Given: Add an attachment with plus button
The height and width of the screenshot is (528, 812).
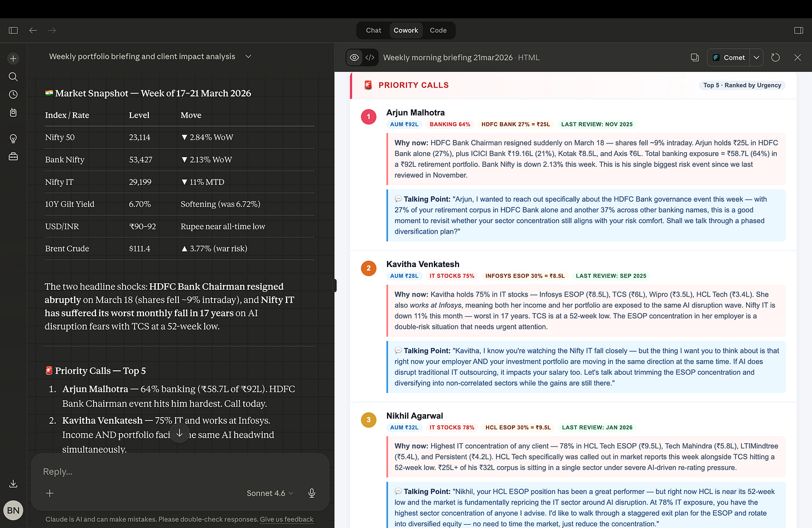Looking at the screenshot, I should pos(50,493).
